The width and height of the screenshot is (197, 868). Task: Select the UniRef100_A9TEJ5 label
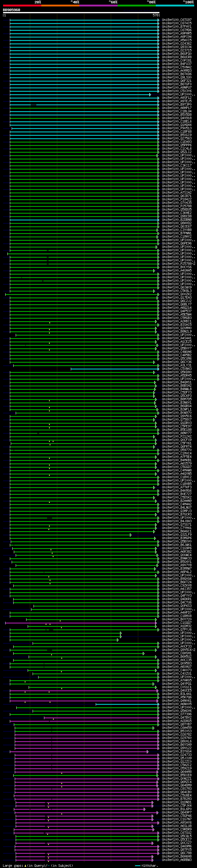pyautogui.click(x=177, y=101)
